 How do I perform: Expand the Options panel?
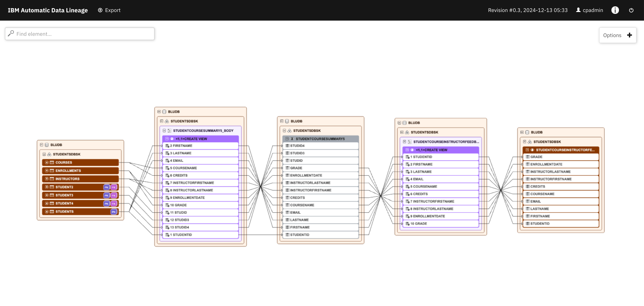coord(629,35)
